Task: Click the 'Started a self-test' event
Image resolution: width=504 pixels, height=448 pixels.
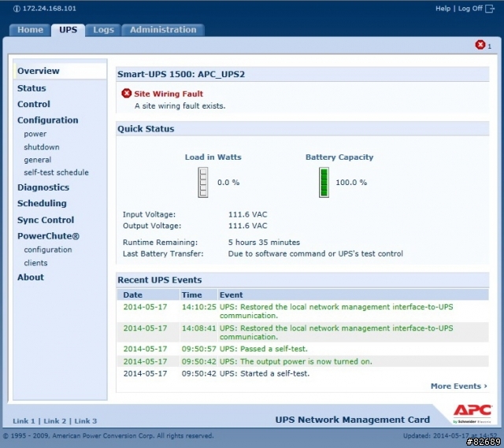Action: [265, 374]
